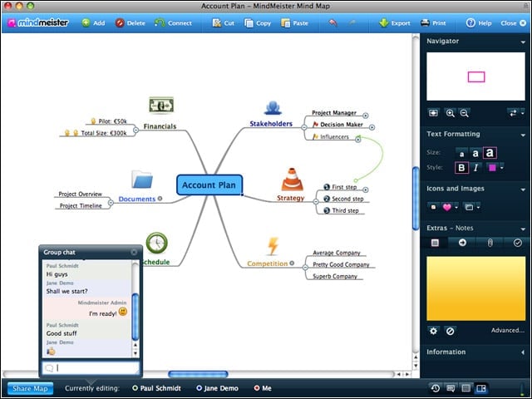Zoom in with the Navigator magnifier plus
The image size is (532, 399).
[450, 113]
